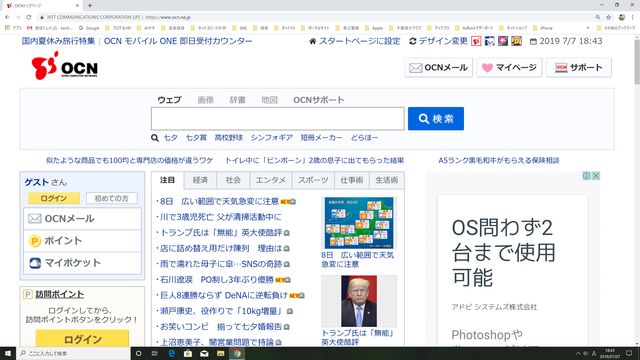640x360 pixels.
Task: Click the OCN logo
Action: pyautogui.click(x=64, y=66)
